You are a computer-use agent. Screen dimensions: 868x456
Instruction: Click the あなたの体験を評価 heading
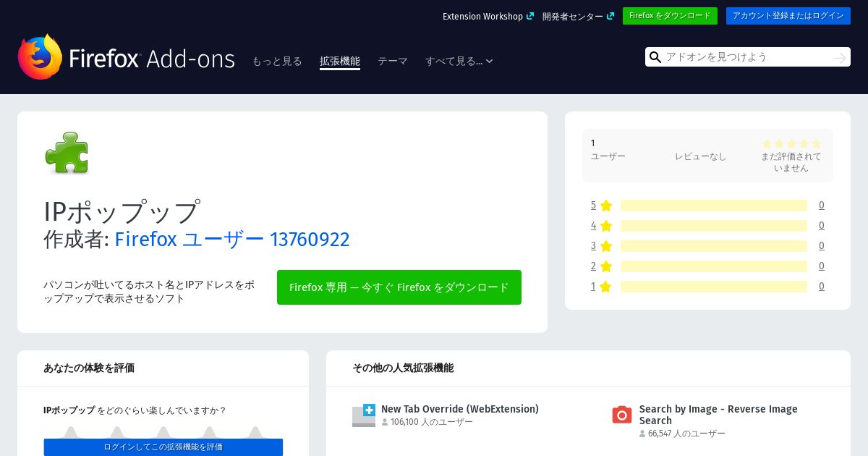coord(89,368)
